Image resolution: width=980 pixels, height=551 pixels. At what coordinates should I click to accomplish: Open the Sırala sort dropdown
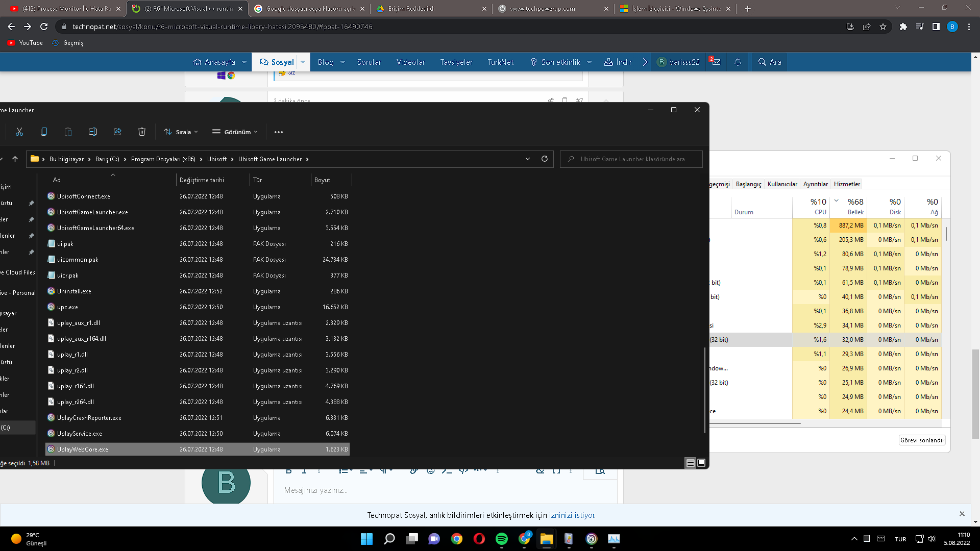pos(181,132)
